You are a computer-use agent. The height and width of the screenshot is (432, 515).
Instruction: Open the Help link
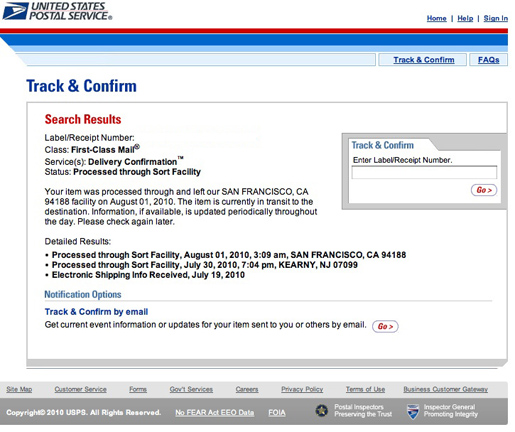465,18
